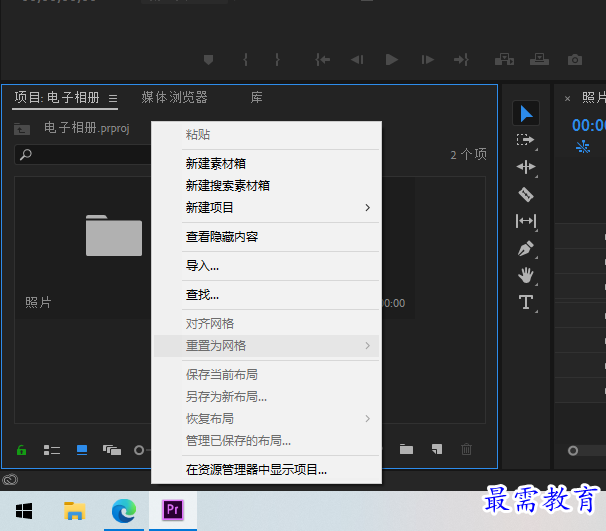Click the blue timeline timecode

coord(589,126)
